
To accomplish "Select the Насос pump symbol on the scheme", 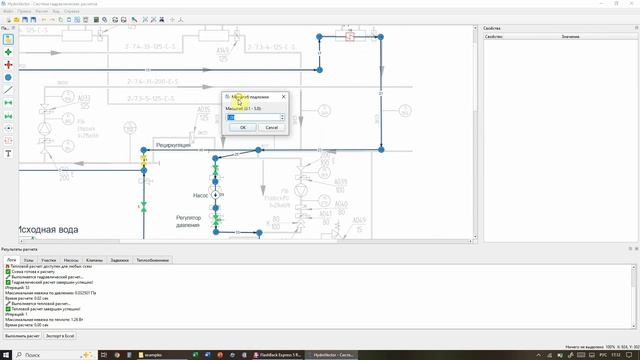I will 216,195.
